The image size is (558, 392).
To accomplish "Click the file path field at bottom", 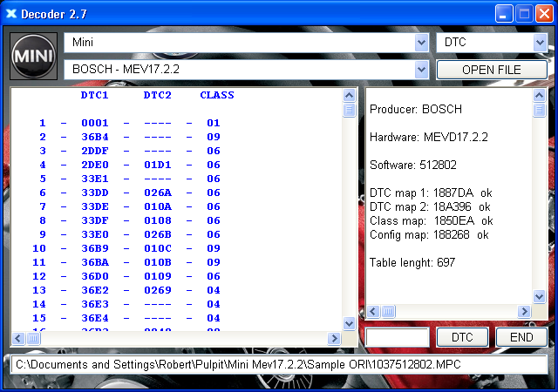I will click(279, 365).
